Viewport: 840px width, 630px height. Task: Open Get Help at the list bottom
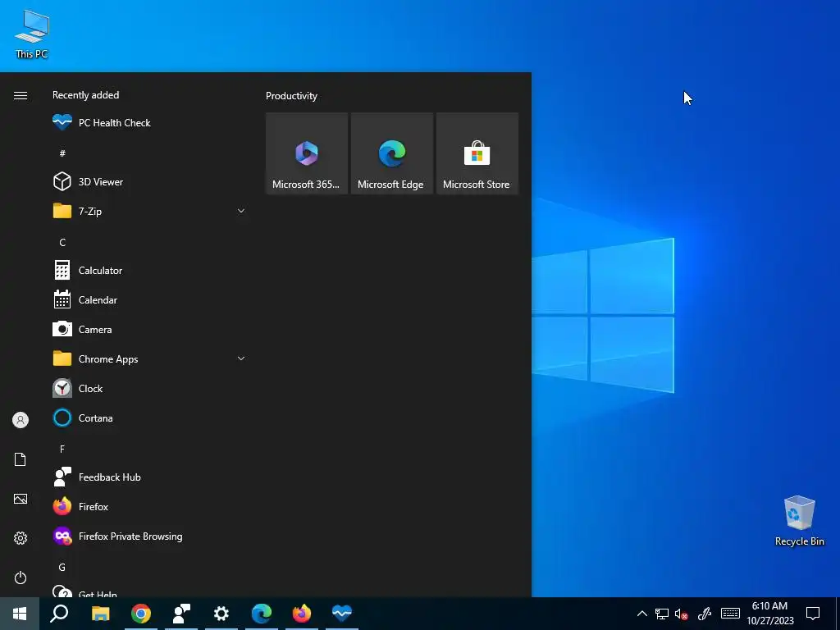click(x=148, y=591)
